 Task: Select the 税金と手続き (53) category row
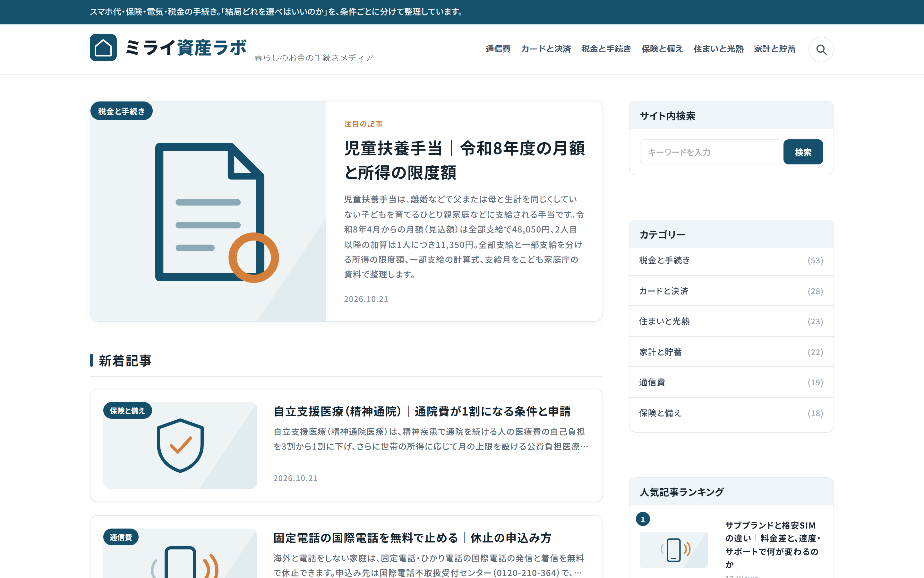point(731,260)
